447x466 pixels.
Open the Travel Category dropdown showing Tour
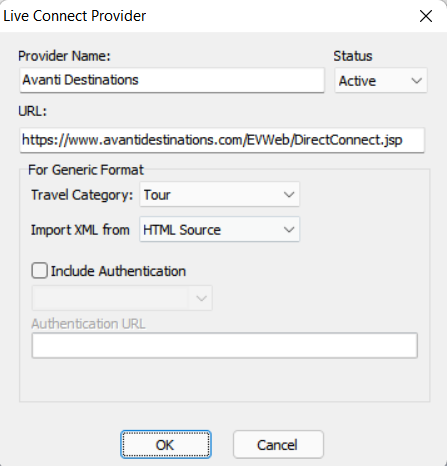(219, 194)
